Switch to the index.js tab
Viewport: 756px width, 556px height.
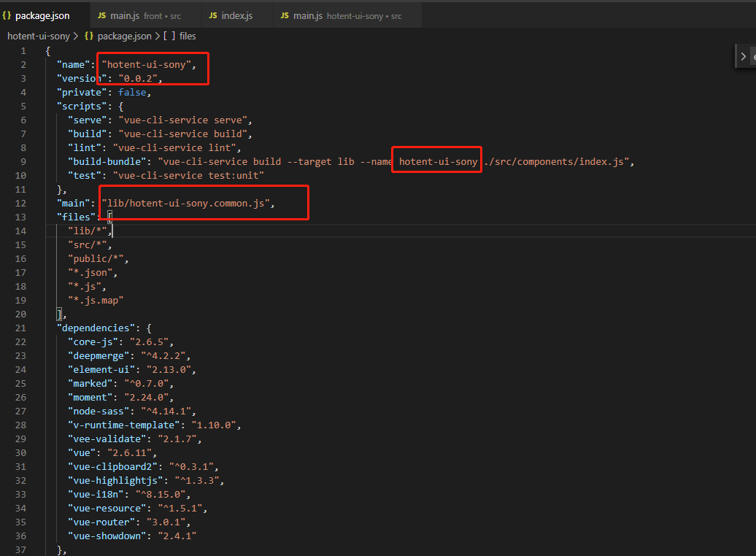[238, 15]
